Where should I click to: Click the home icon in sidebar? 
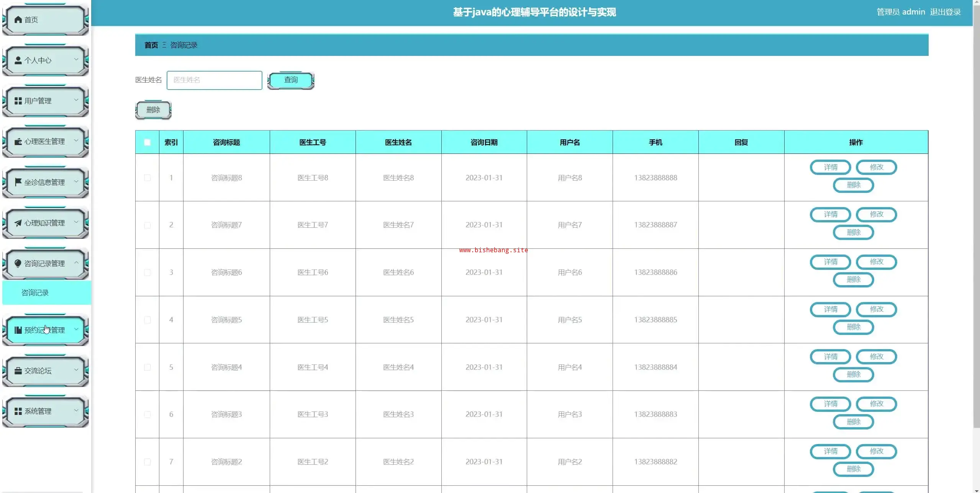[18, 20]
